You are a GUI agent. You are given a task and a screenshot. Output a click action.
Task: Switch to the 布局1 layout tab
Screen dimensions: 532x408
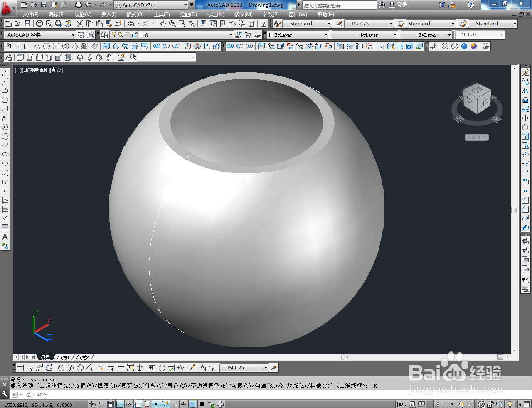point(63,357)
